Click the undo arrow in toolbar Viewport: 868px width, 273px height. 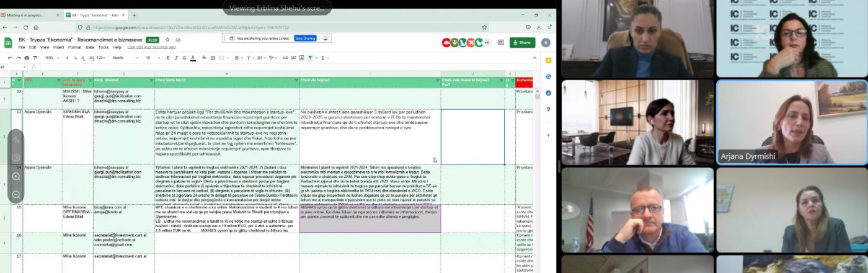10,58
